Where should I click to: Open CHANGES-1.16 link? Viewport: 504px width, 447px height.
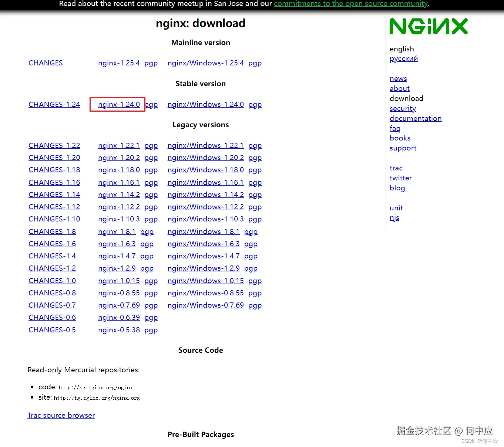(54, 183)
